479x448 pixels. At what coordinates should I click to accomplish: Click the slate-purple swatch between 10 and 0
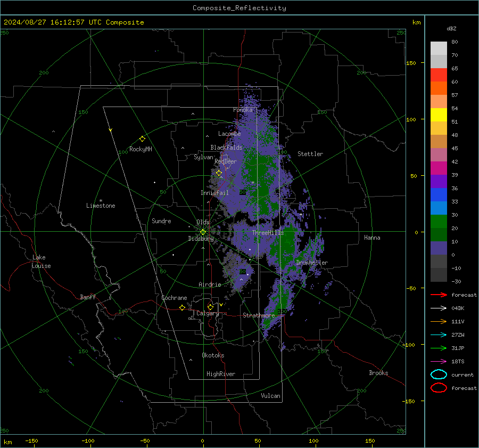(x=439, y=248)
